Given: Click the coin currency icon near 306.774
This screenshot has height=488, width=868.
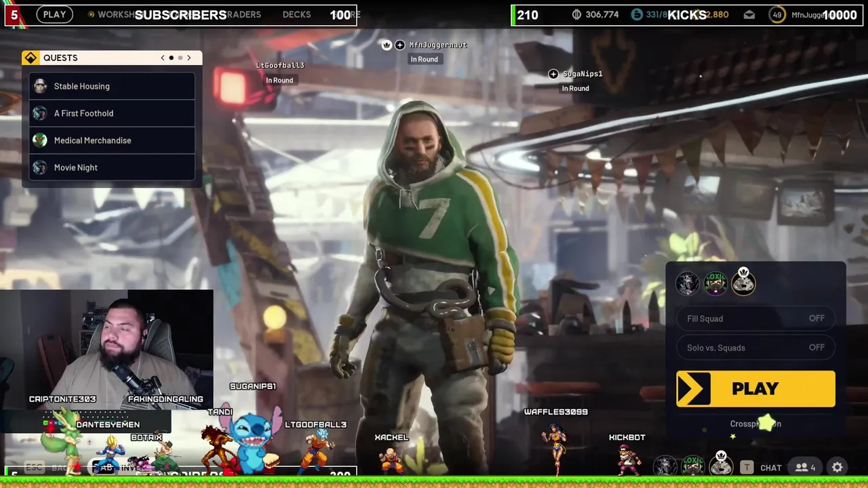Looking at the screenshot, I should click(576, 14).
